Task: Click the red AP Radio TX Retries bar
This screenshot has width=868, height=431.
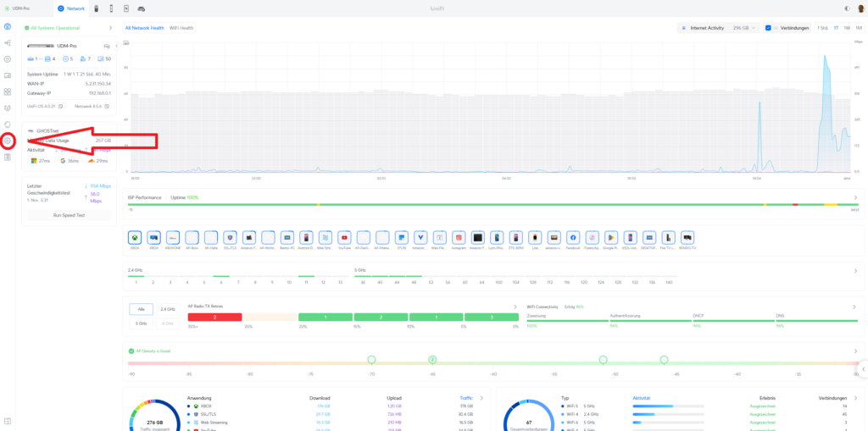Action: (x=215, y=317)
